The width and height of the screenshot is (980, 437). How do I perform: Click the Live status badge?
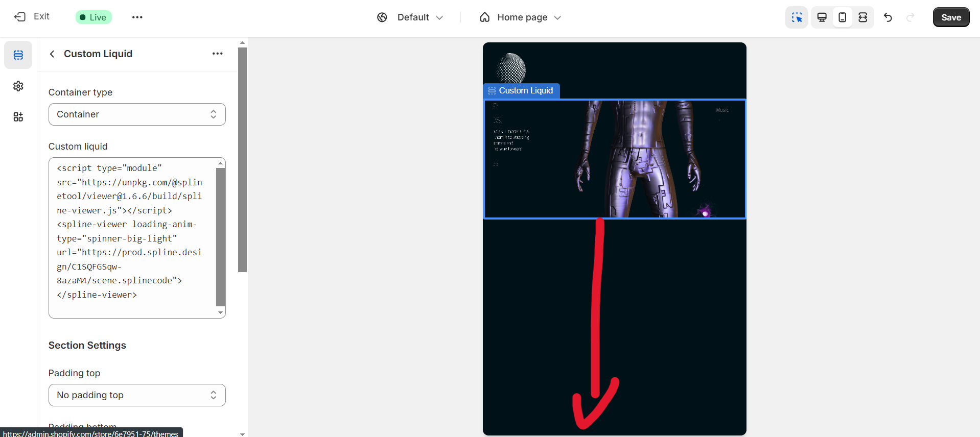pos(94,17)
